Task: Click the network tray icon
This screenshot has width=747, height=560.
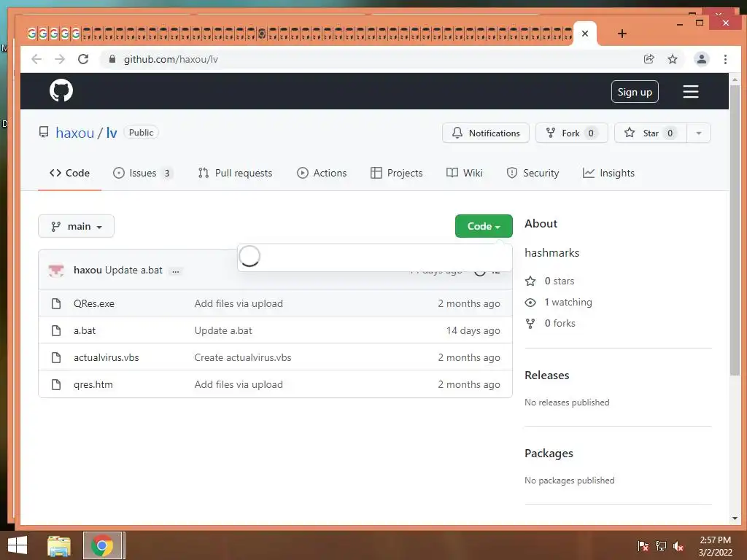Action: tap(660, 546)
